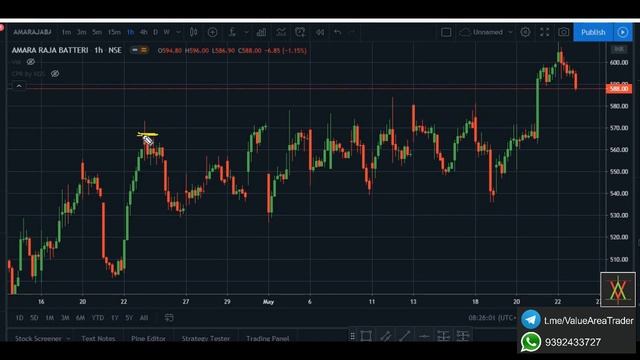Toggle visibility of the Vol indicator
640x360 pixels.
(31, 62)
